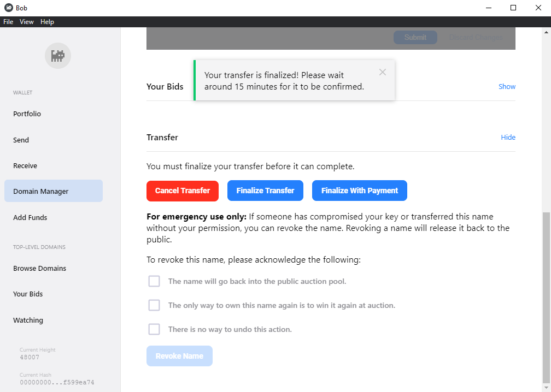Open the Watching list
The image size is (551, 392).
click(28, 320)
